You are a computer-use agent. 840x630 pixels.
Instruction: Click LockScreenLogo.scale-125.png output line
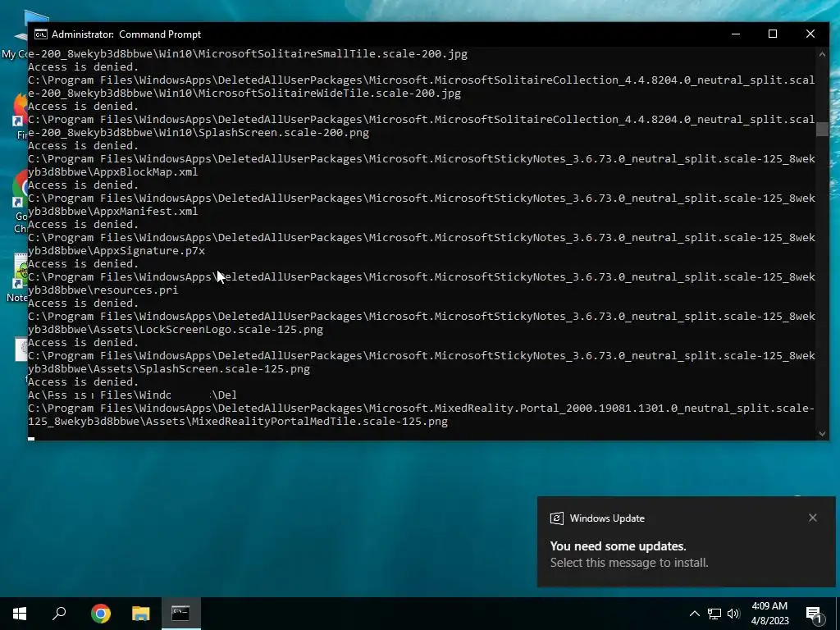click(x=176, y=330)
